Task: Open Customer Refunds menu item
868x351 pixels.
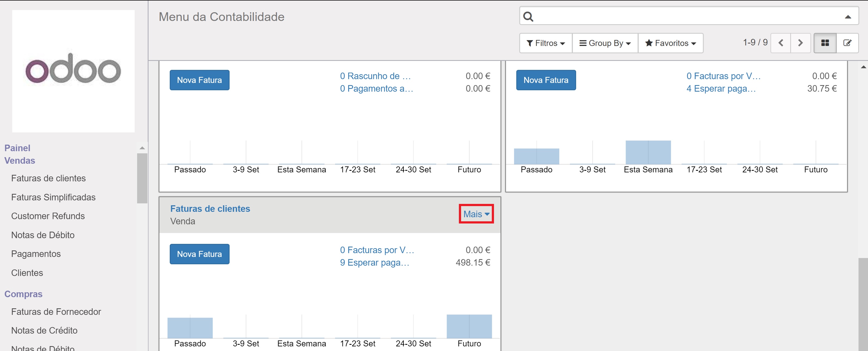Action: (48, 216)
